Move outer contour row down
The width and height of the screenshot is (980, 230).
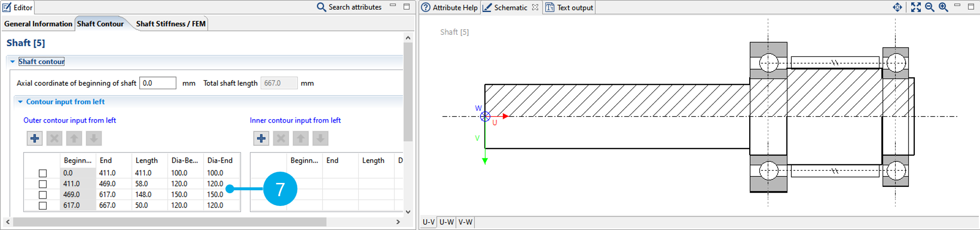pyautogui.click(x=94, y=138)
